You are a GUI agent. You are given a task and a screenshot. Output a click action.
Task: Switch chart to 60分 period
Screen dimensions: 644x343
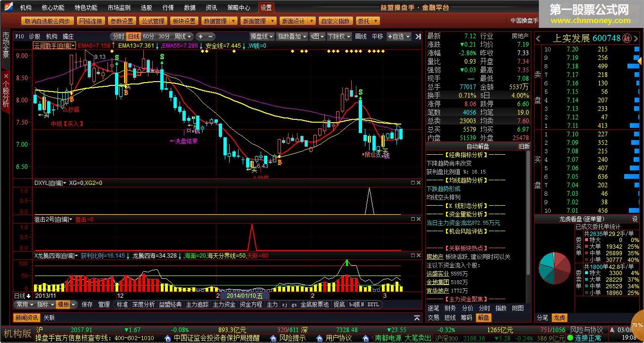(x=149, y=36)
